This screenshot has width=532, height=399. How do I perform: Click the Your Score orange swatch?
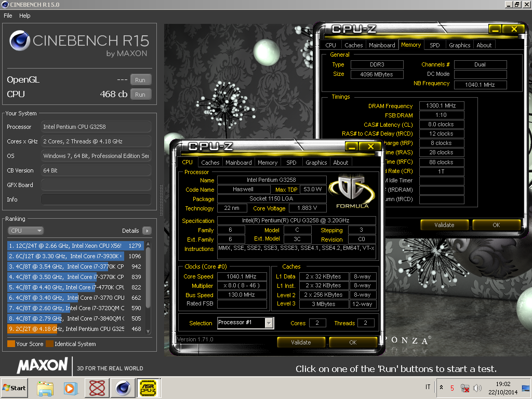[x=11, y=344]
